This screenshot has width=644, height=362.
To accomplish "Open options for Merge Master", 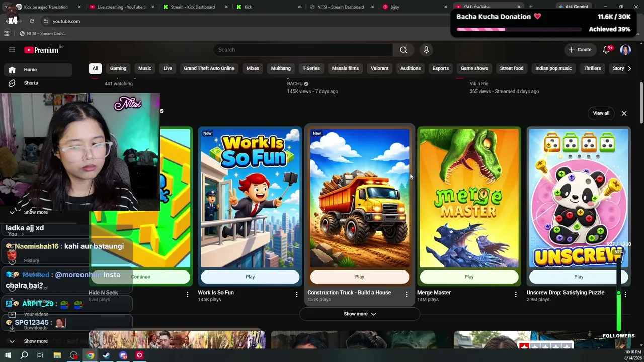I will [516, 294].
